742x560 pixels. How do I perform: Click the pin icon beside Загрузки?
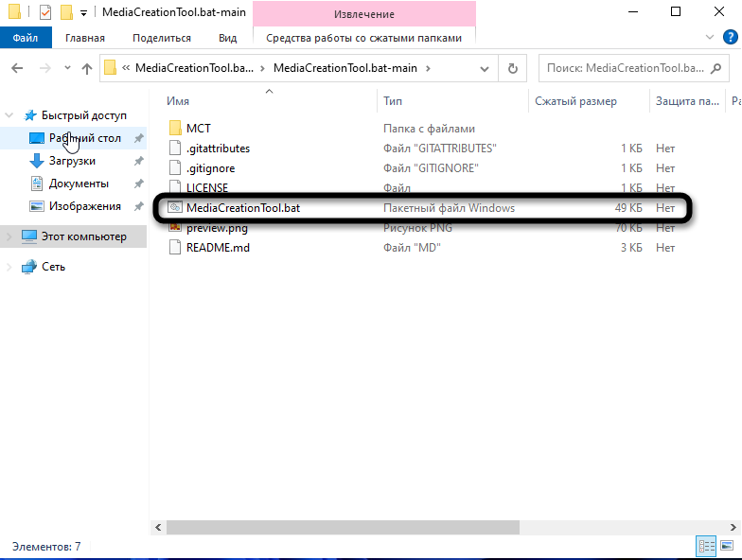(x=138, y=161)
